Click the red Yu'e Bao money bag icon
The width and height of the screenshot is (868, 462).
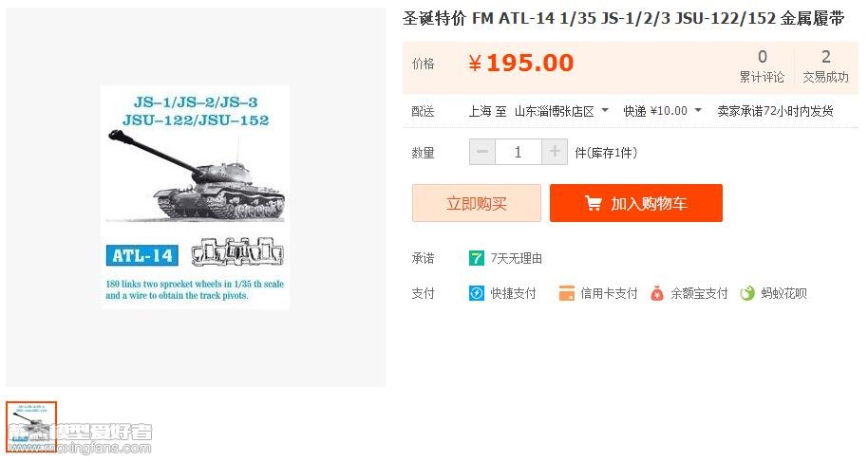(656, 293)
